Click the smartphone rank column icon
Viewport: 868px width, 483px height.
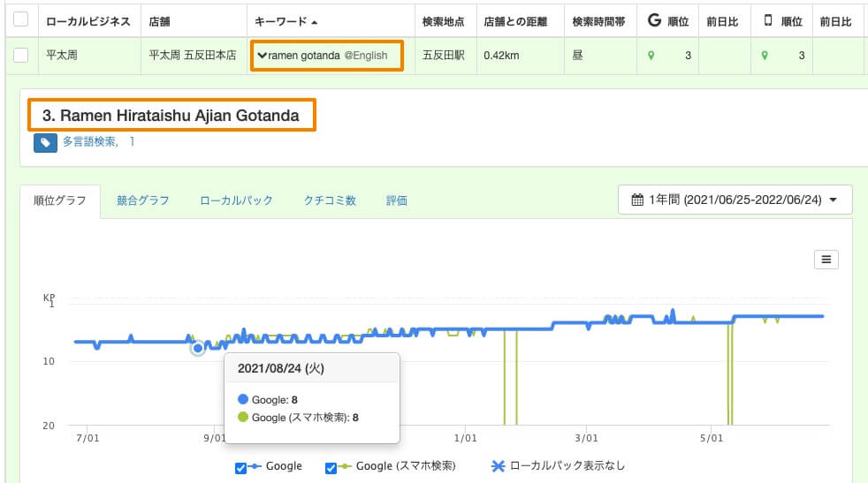[768, 20]
